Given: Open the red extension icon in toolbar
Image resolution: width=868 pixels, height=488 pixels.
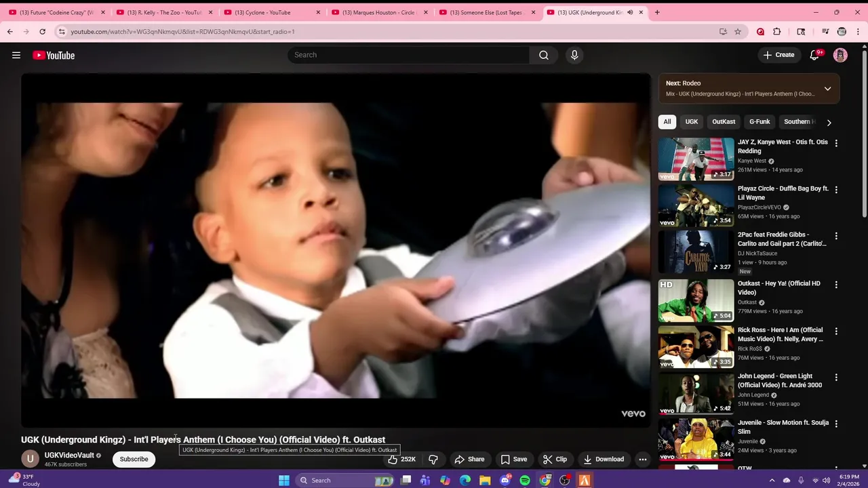Looking at the screenshot, I should [760, 31].
